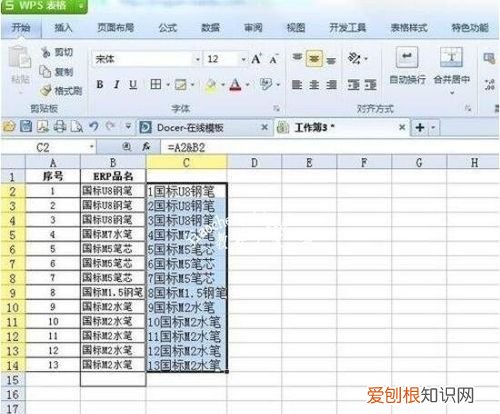Close the Docer-在线模板 tab

tap(264, 127)
